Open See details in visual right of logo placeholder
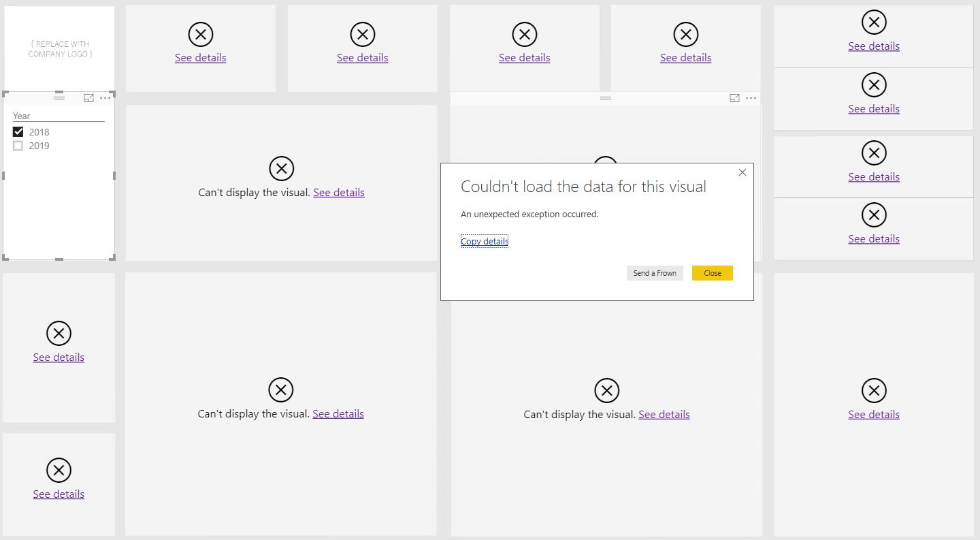The width and height of the screenshot is (980, 540). [x=201, y=58]
